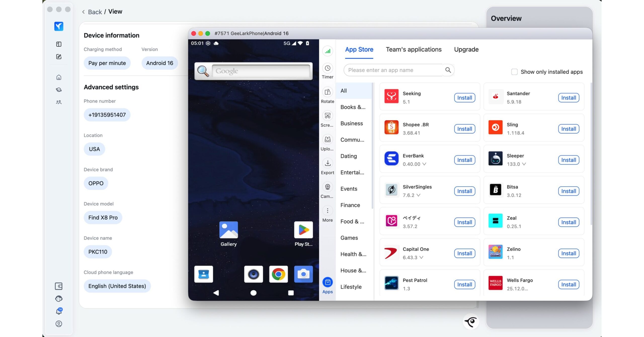The width and height of the screenshot is (644, 337).
Task: Click the Find X8 Pro device model
Action: [103, 218]
